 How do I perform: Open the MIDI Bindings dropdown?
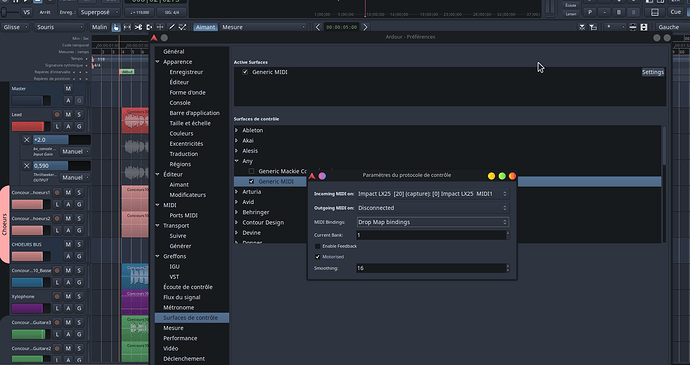click(x=433, y=222)
